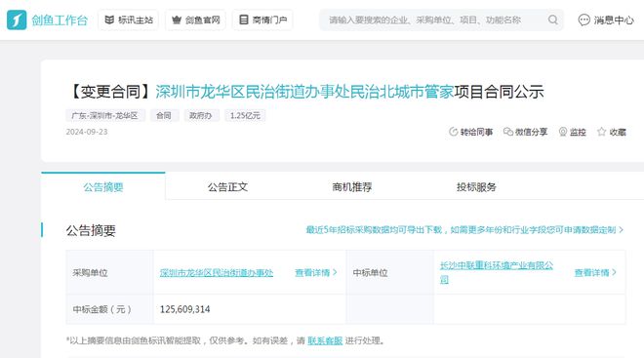The height and width of the screenshot is (358, 644).
Task: Select the 中标单位 cell label
Action: tap(370, 272)
